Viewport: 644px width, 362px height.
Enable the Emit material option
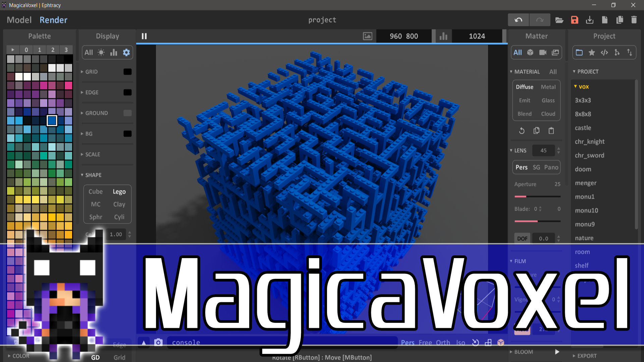click(523, 100)
